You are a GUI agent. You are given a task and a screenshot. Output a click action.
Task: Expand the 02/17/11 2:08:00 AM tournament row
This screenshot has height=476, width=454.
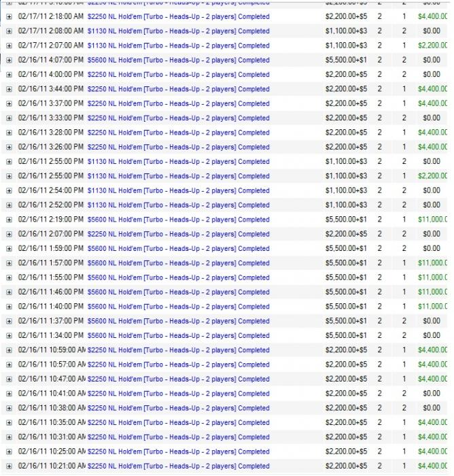[x=9, y=31]
